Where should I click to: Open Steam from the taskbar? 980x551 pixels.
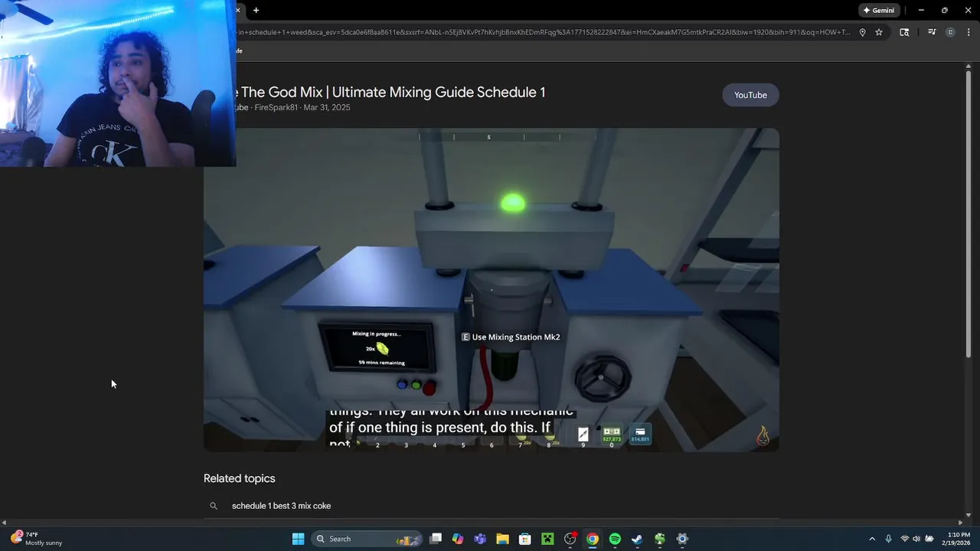tap(637, 539)
